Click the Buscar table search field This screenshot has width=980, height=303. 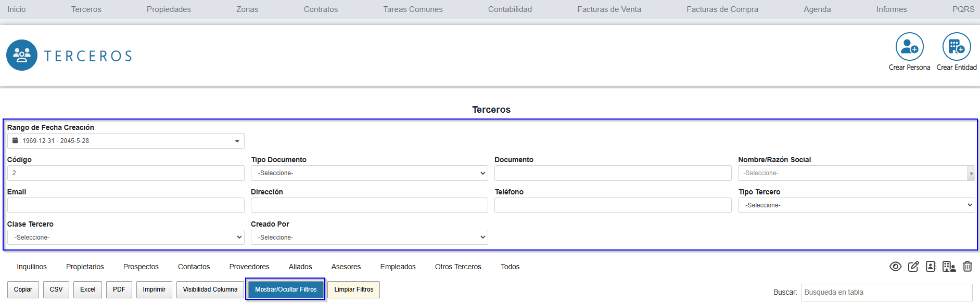[x=886, y=292]
